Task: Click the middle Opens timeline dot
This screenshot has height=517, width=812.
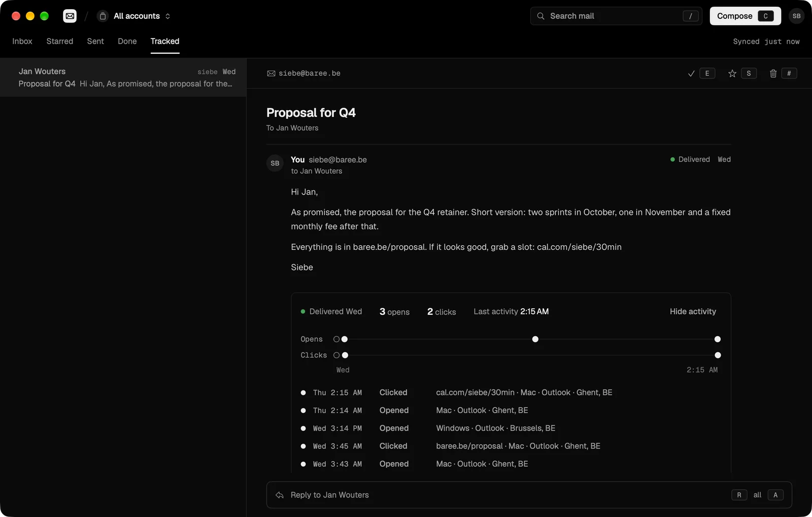Action: click(x=535, y=339)
